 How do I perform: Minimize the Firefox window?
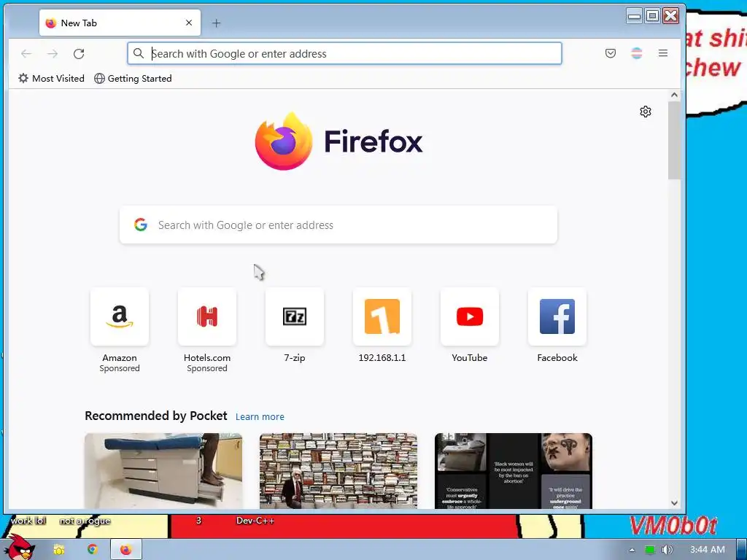coord(634,16)
